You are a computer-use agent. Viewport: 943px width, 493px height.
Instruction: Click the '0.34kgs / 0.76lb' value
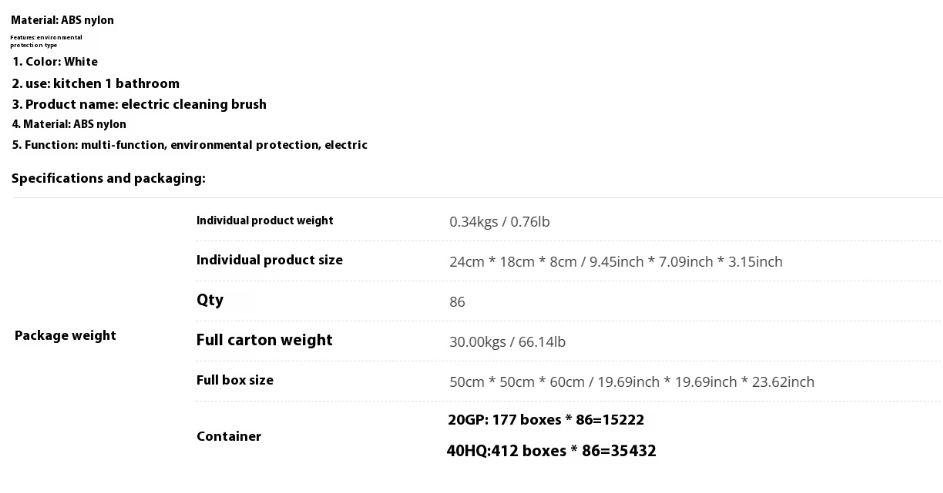pos(499,222)
